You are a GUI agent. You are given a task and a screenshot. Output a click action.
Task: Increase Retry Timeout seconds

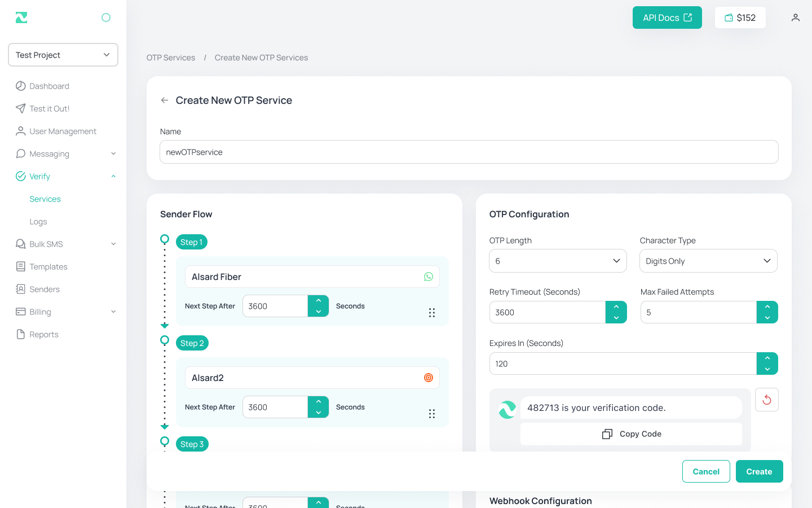[616, 306]
